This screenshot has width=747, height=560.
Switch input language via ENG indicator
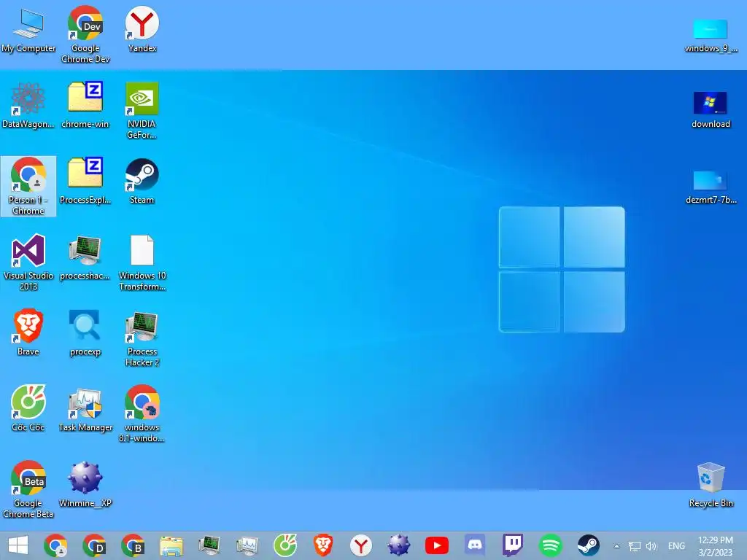pos(676,546)
